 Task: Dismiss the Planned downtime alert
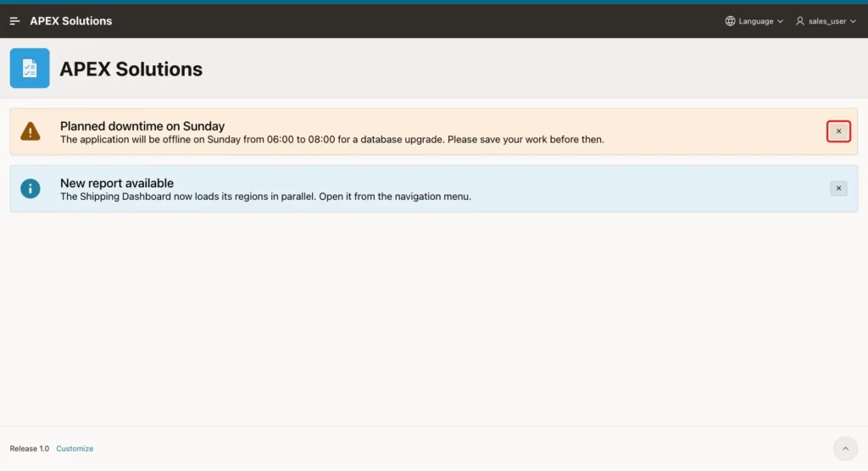[838, 131]
